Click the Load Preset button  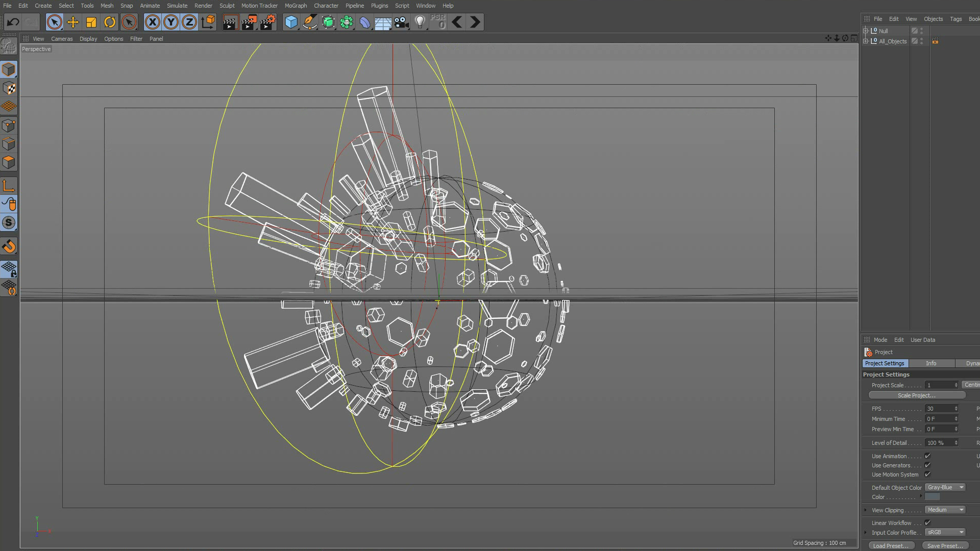[891, 546]
